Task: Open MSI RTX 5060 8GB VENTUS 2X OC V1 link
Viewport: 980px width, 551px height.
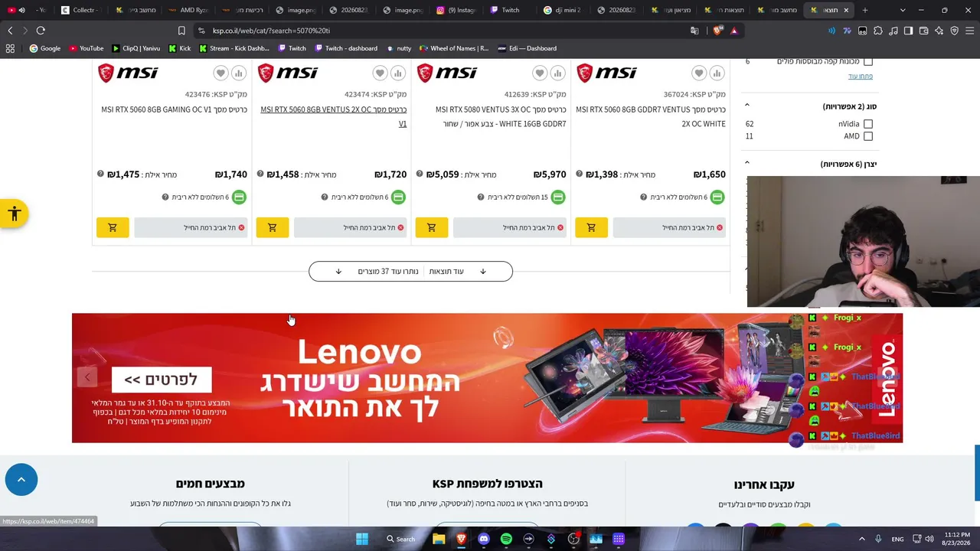Action: pyautogui.click(x=334, y=116)
